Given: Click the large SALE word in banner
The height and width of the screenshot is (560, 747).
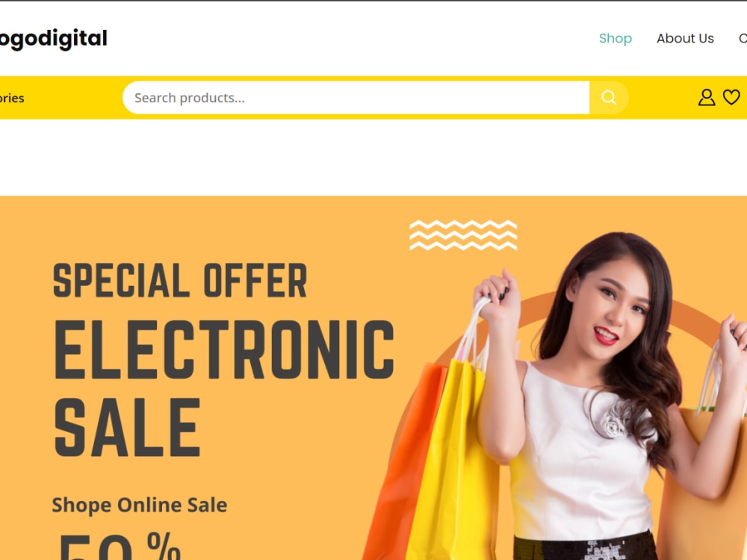Looking at the screenshot, I should 127,428.
